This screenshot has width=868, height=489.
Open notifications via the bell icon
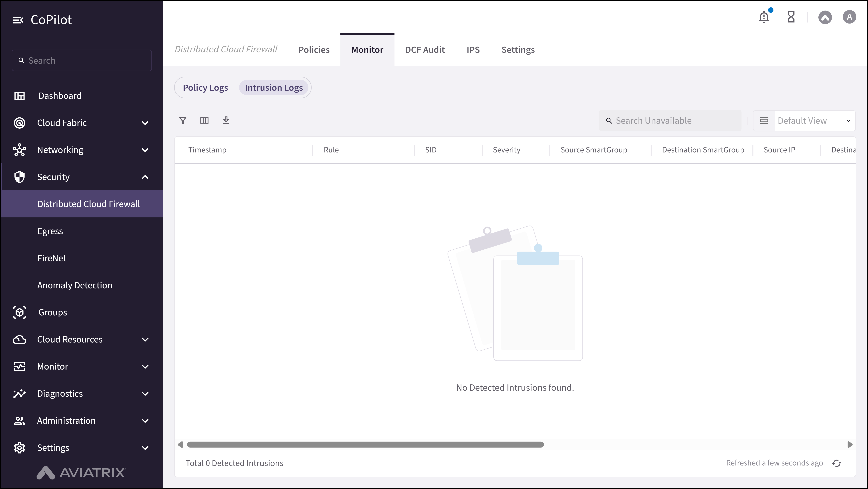click(x=764, y=17)
